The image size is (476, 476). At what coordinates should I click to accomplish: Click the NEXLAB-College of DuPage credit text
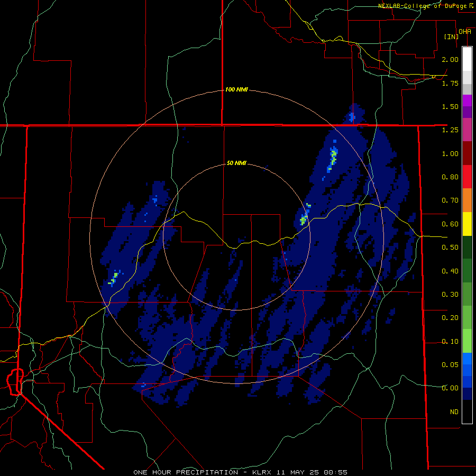[423, 6]
